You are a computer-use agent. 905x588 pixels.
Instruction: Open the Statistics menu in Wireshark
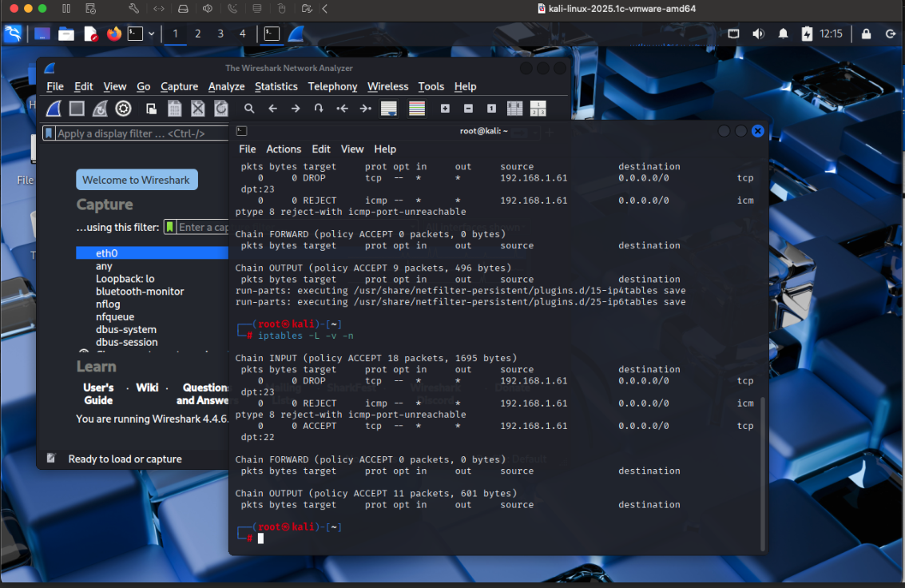coord(276,86)
